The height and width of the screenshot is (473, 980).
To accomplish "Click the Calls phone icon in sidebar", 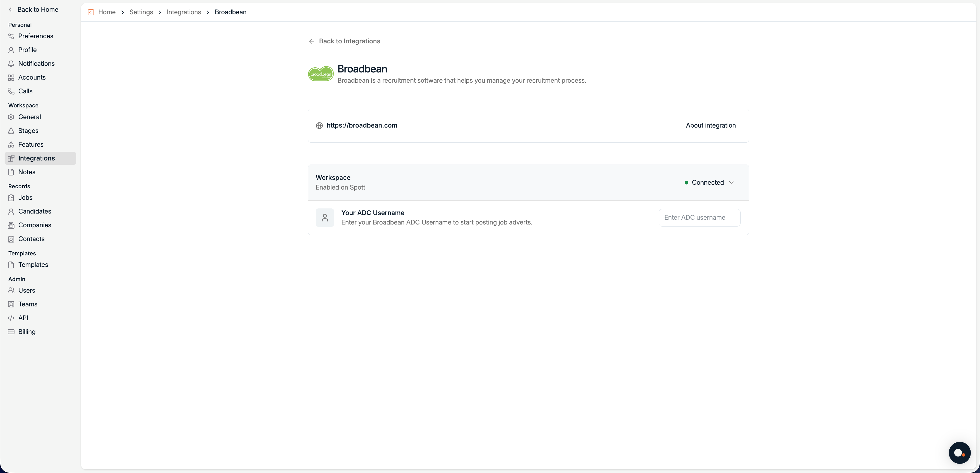I will [11, 91].
